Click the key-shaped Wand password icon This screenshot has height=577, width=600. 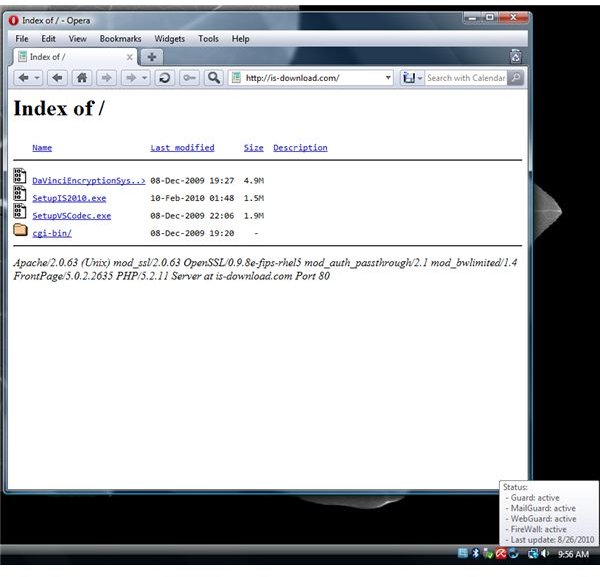coord(189,78)
